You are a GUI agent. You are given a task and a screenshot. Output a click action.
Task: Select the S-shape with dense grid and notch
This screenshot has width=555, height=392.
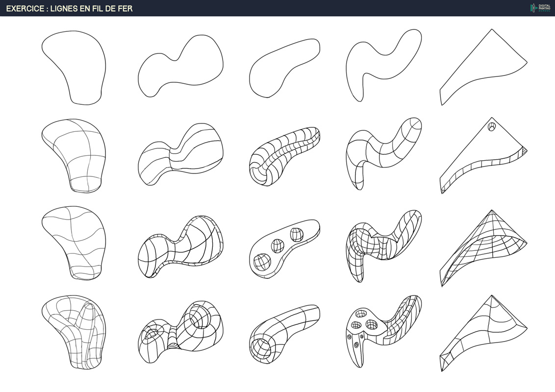pyautogui.click(x=382, y=243)
